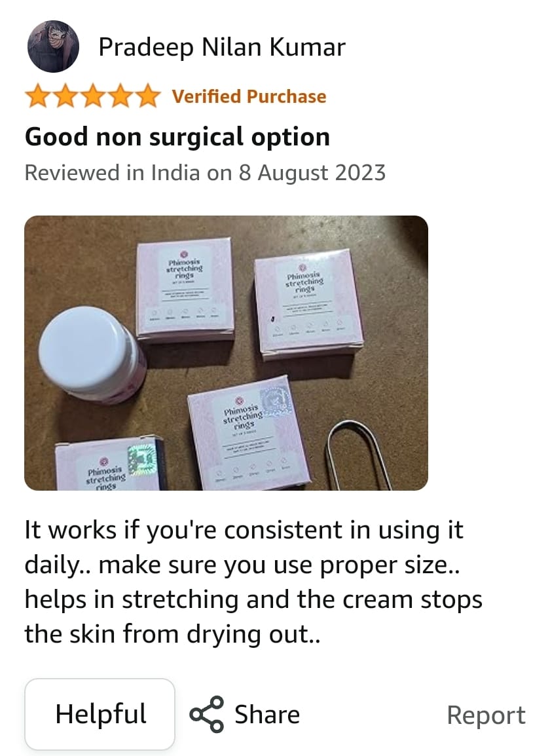
Task: Enlarge the review product photo
Action: point(226,353)
